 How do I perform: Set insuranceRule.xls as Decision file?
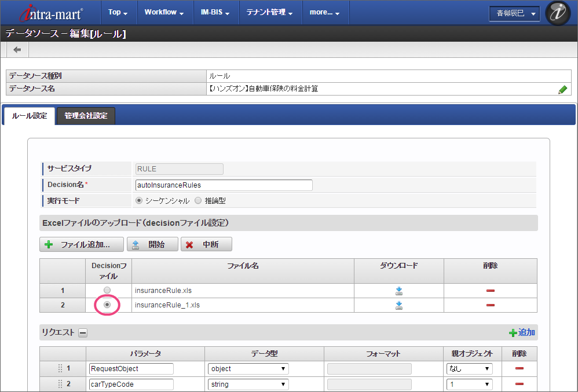(107, 290)
